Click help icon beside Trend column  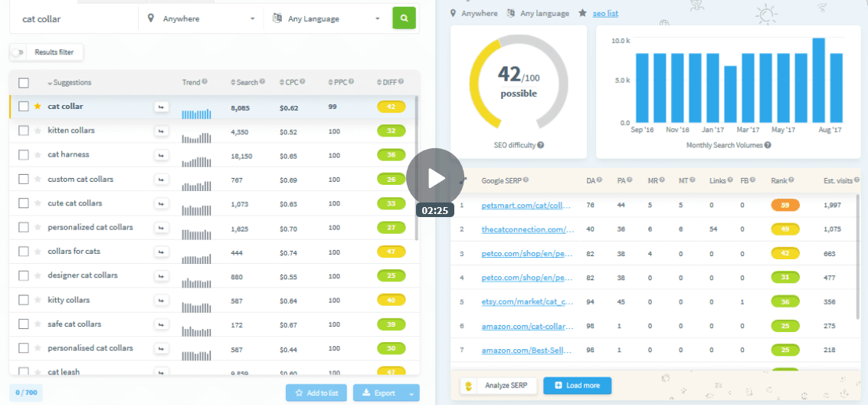(205, 82)
